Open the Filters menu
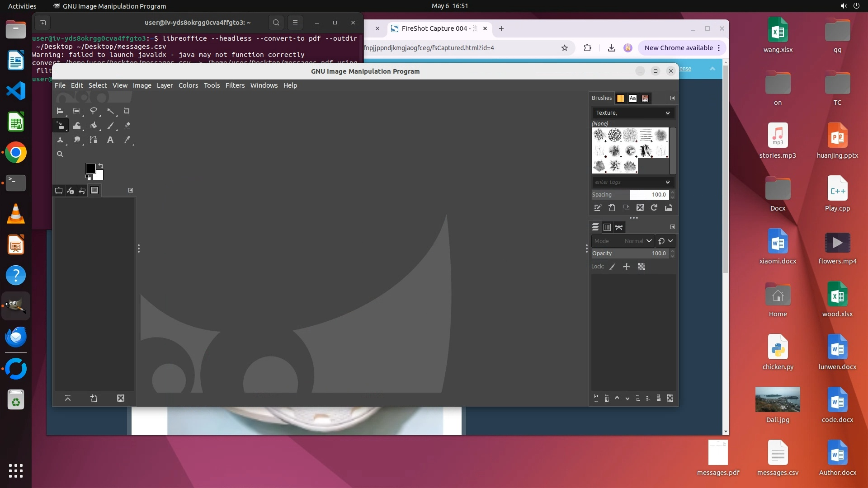 pos(235,85)
